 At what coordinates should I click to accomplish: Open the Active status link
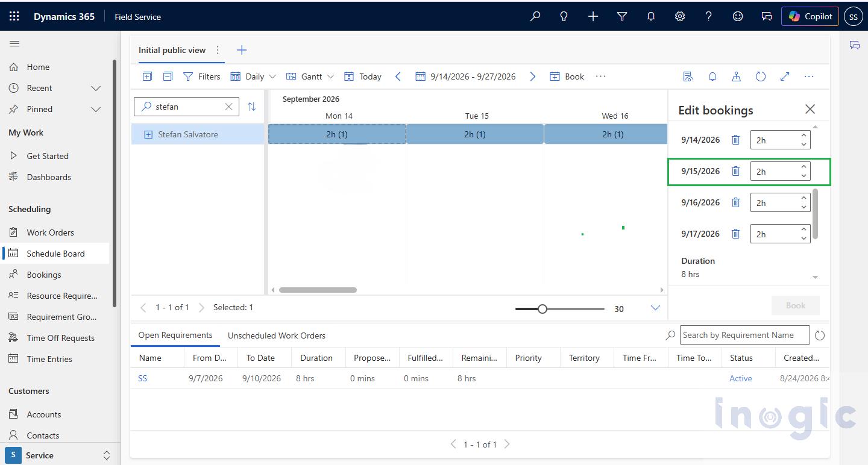tap(741, 378)
